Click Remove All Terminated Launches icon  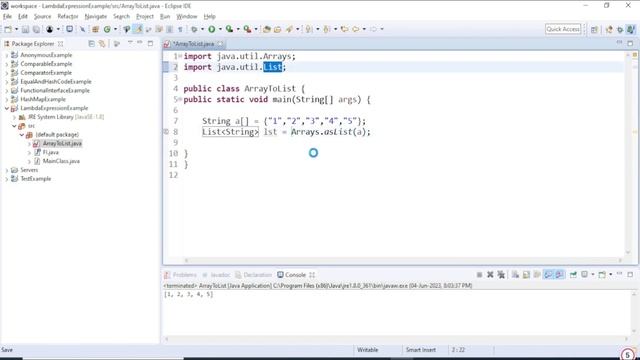pyautogui.click(x=501, y=275)
